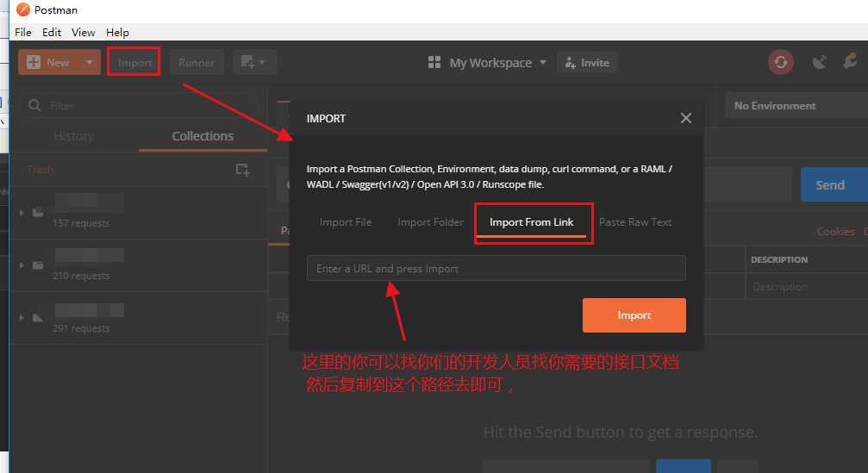Viewport: 868px width, 473px height.
Task: Click the blue Send button
Action: point(834,185)
